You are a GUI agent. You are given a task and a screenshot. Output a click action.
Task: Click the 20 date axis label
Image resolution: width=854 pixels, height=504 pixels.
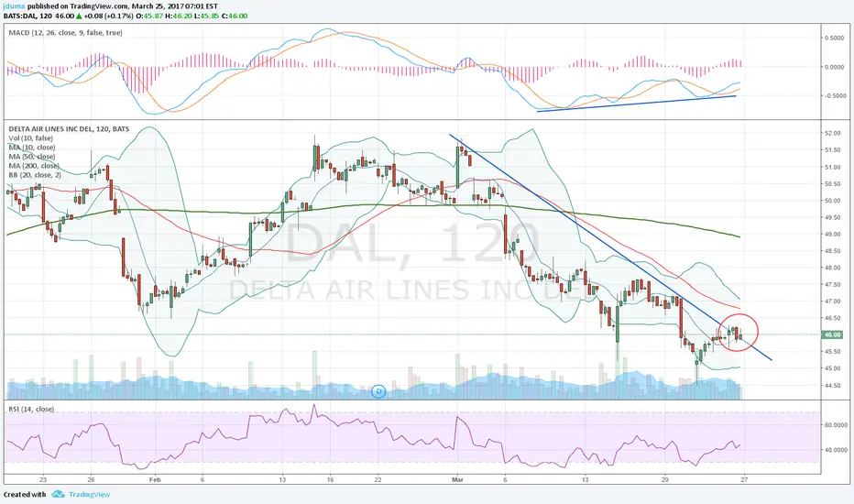[x=664, y=480]
